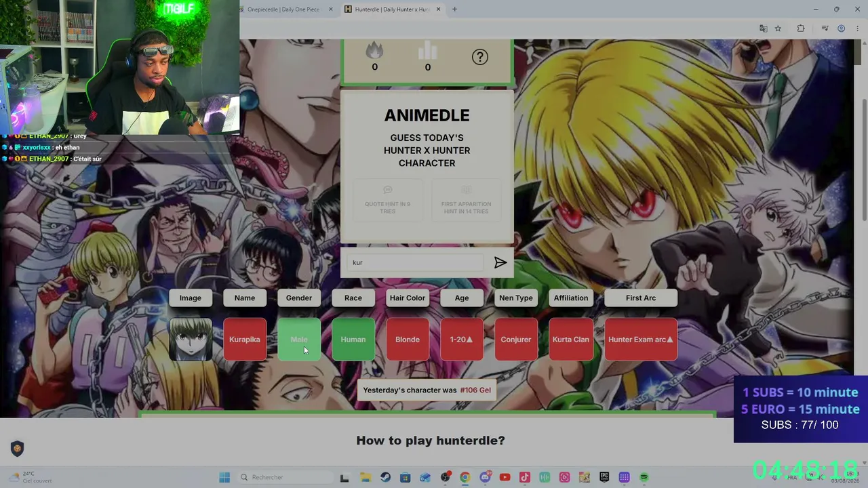Click the red Kurapika name tile
The width and height of the screenshot is (868, 488).
[245, 340]
